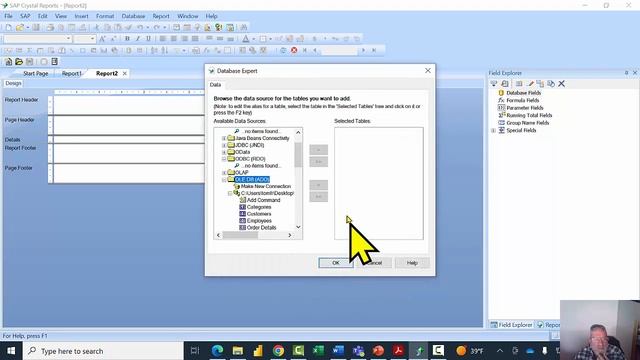Click the data sources list scroll-down arrow
Screen dimensions: 640x360
point(298,227)
